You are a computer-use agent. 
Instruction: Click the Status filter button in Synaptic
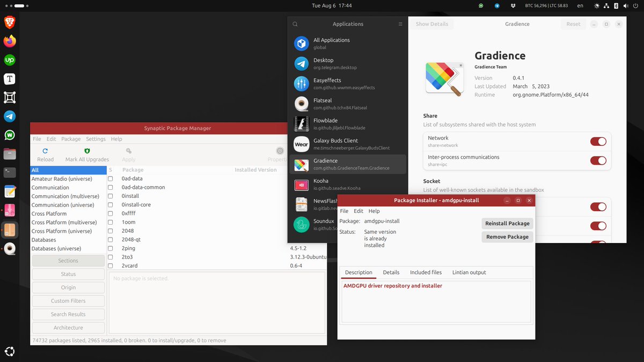pos(68,274)
